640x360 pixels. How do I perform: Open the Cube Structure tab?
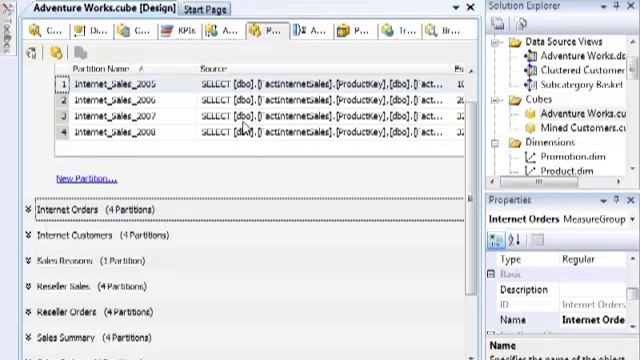tap(46, 31)
